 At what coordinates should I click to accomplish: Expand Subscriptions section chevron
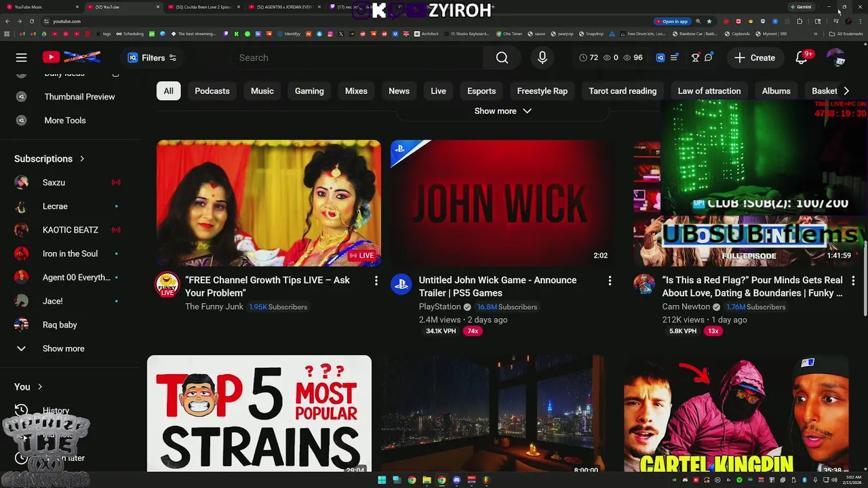click(82, 159)
